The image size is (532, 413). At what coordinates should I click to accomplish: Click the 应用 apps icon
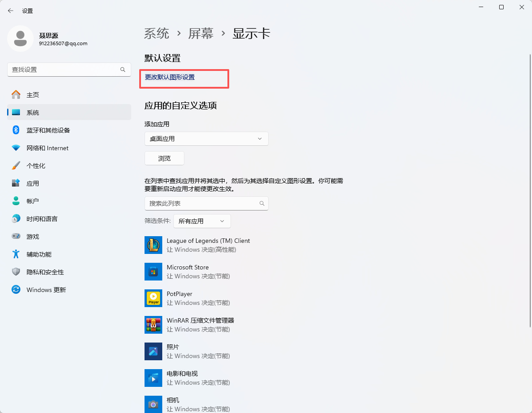[x=16, y=183]
